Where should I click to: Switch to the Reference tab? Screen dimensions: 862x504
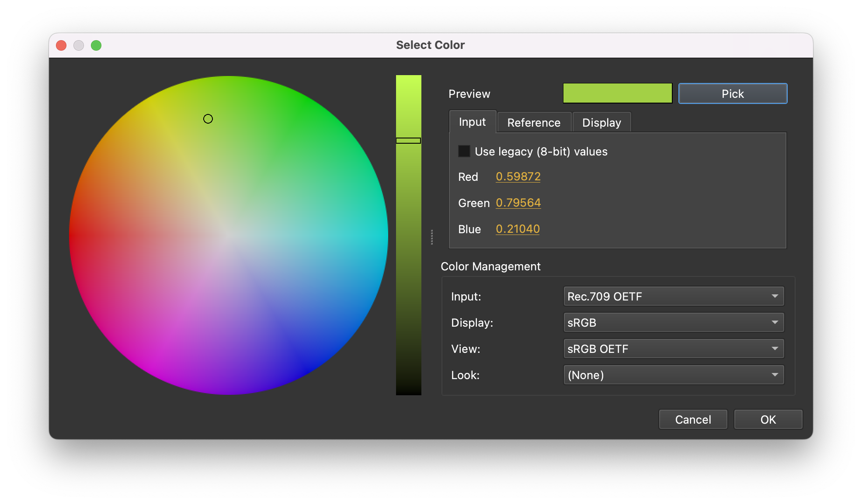pyautogui.click(x=534, y=122)
